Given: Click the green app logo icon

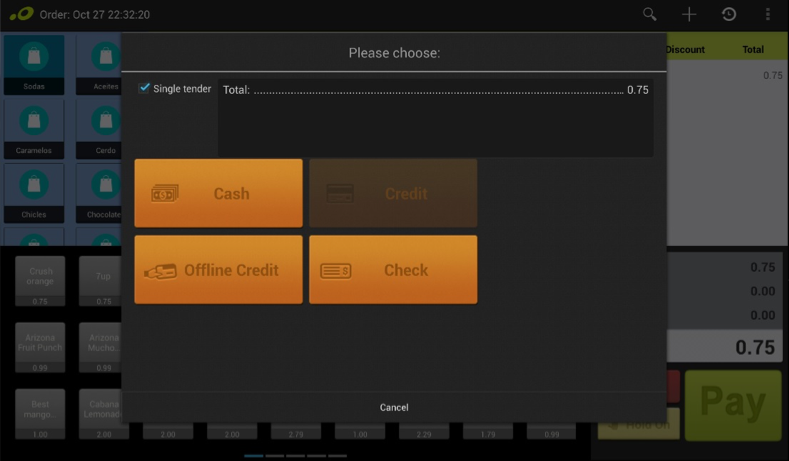Looking at the screenshot, I should point(20,15).
